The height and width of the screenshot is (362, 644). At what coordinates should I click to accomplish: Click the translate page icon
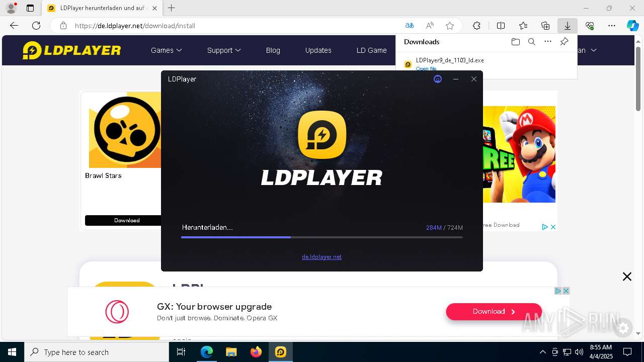coord(410,26)
